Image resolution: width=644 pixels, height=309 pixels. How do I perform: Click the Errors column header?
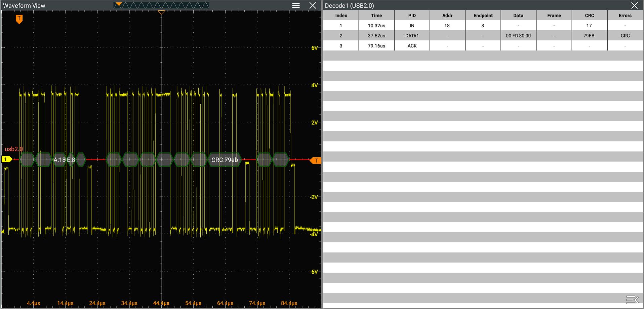625,15
